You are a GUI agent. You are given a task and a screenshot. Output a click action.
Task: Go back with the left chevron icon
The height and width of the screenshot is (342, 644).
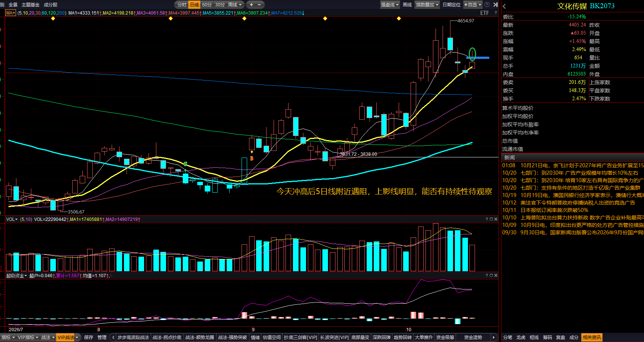point(504,6)
